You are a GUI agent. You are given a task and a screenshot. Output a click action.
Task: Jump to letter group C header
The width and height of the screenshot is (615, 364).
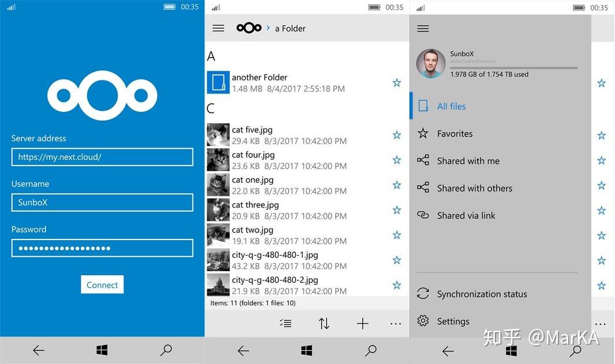click(x=211, y=108)
